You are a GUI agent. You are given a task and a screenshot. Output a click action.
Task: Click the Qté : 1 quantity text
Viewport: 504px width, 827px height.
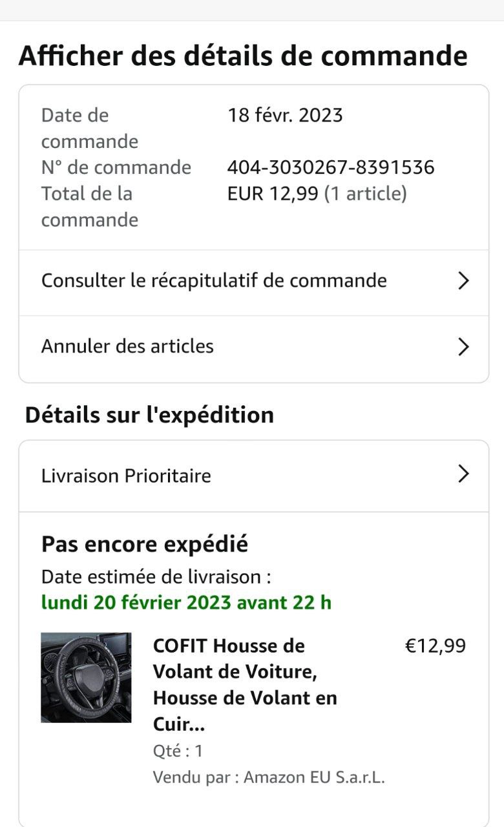(178, 751)
